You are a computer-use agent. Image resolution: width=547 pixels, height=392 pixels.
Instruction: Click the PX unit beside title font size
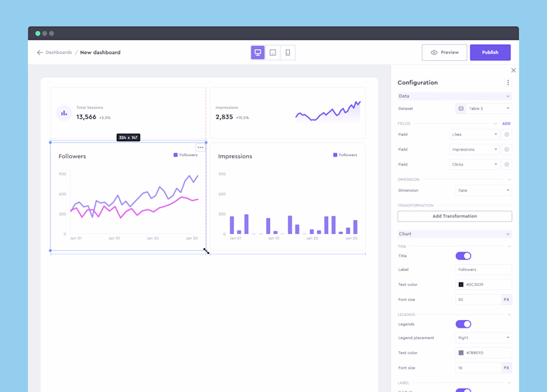507,300
